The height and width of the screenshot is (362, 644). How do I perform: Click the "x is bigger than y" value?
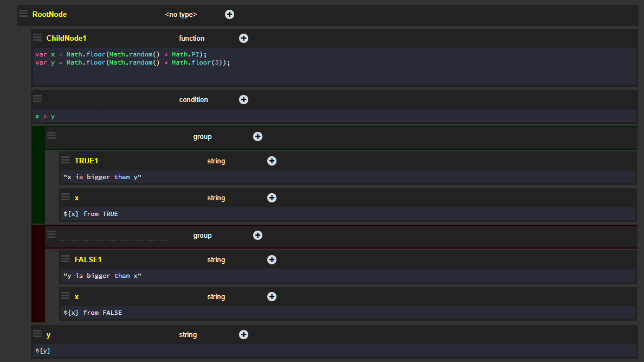[x=102, y=177]
